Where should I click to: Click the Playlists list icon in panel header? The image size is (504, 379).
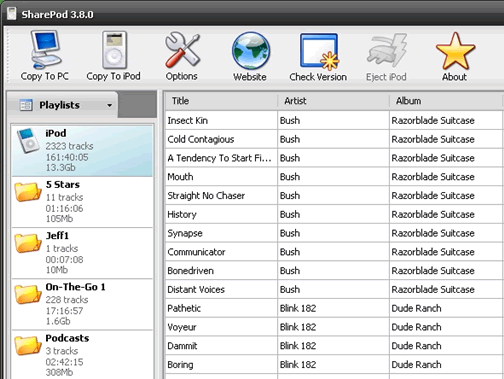(x=26, y=105)
